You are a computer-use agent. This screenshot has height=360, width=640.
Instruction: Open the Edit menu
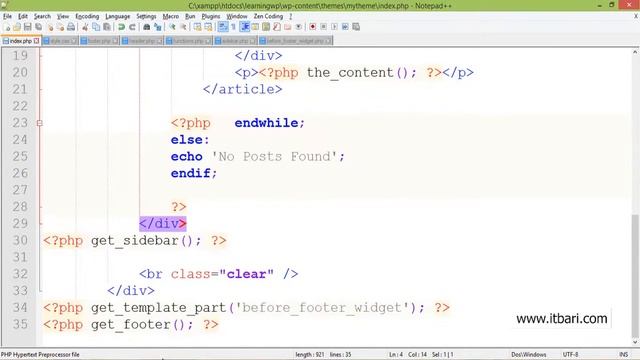click(x=23, y=16)
